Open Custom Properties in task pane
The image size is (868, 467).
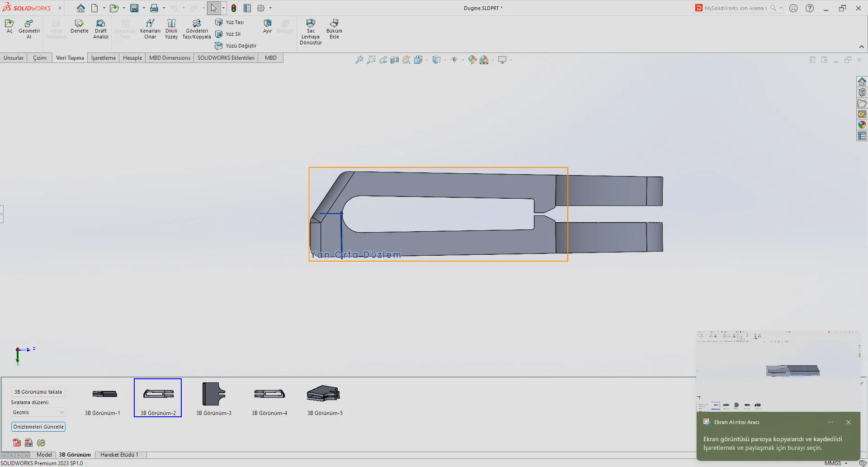[862, 136]
